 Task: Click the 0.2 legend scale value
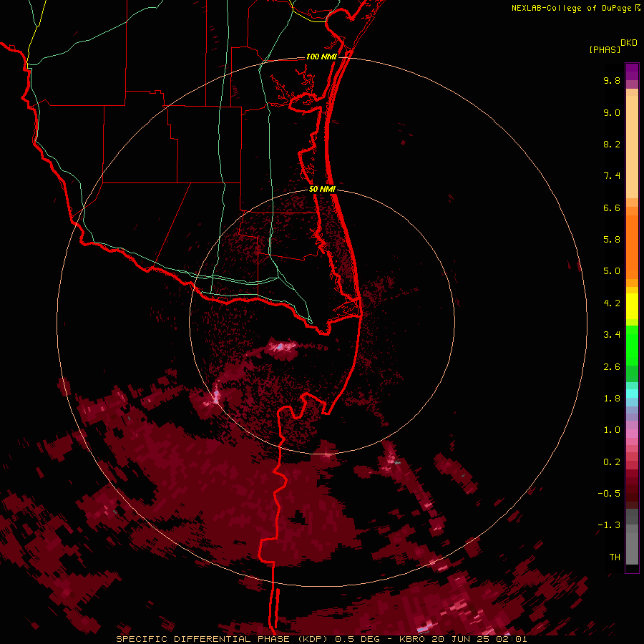[612, 462]
